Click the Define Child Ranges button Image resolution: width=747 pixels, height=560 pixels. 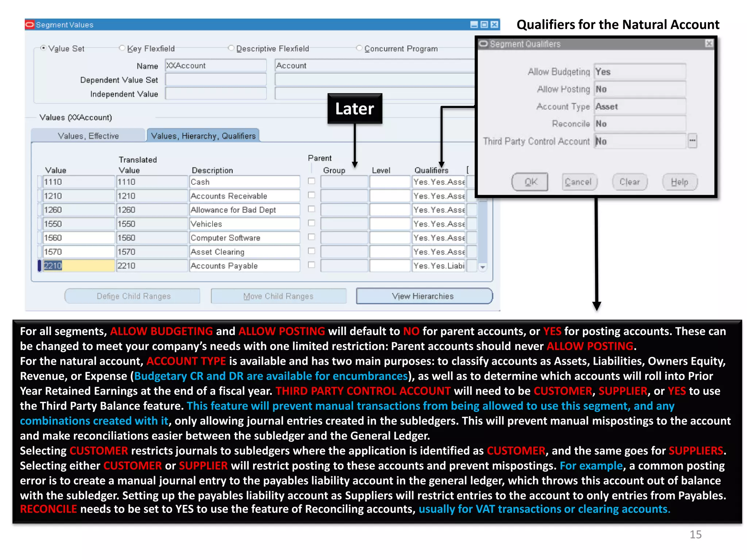pyautogui.click(x=133, y=296)
